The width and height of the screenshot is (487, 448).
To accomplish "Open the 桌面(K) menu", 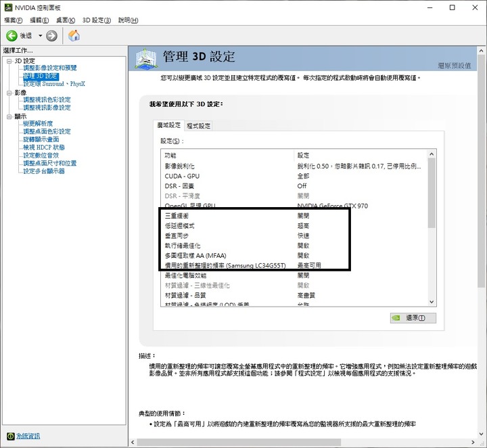I will (x=66, y=20).
